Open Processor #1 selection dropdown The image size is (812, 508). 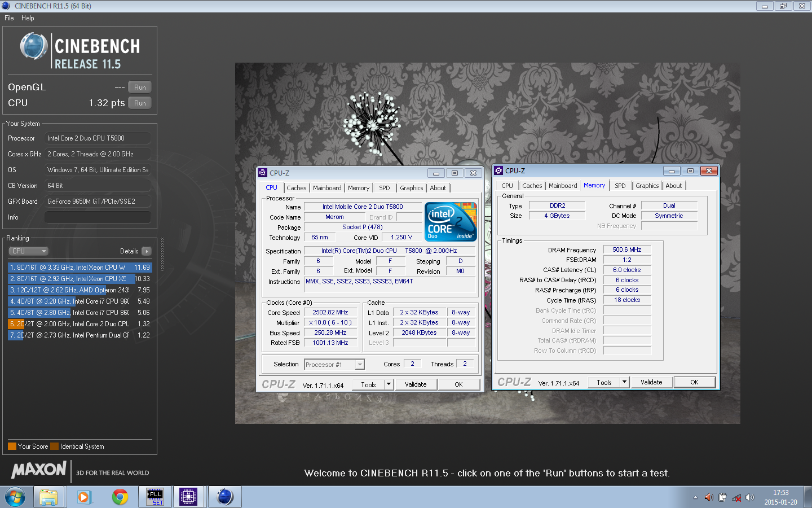(x=334, y=365)
